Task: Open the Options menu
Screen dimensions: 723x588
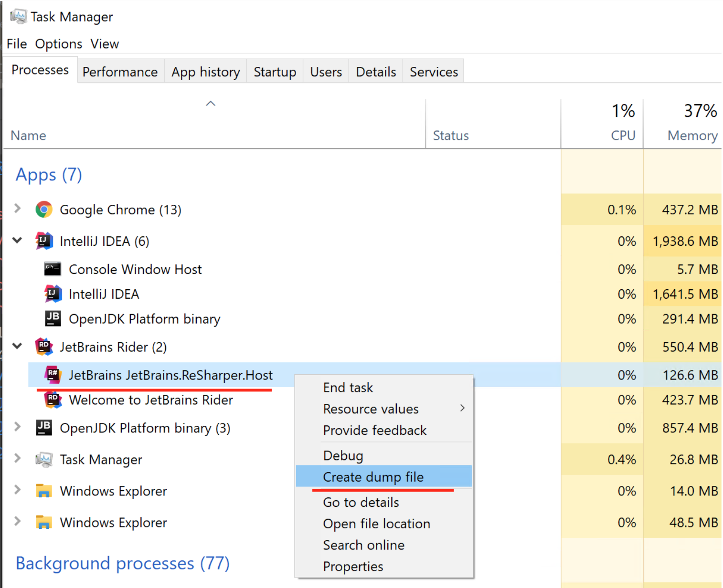Action: point(59,44)
